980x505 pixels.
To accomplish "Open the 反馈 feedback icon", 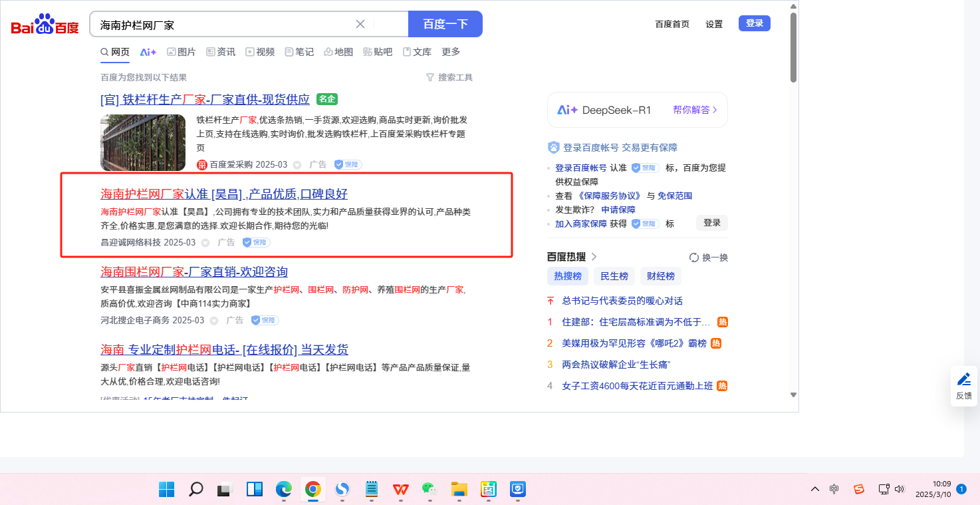I will (963, 385).
